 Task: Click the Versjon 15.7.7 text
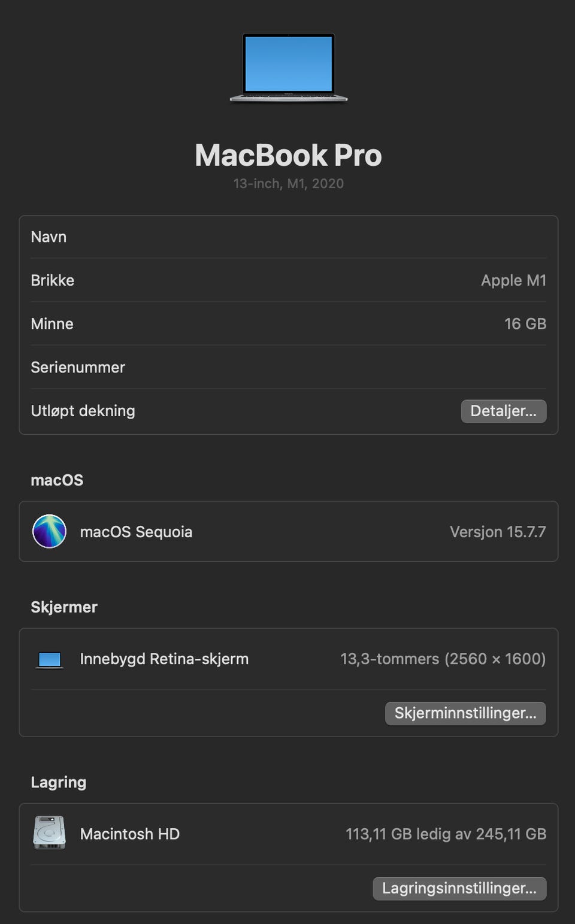click(498, 532)
